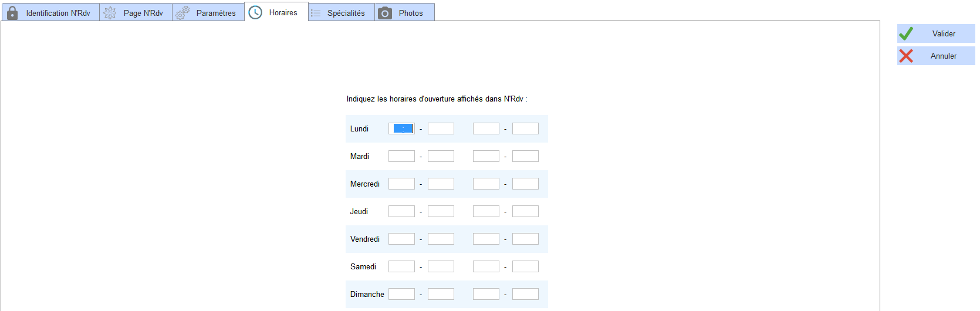The width and height of the screenshot is (980, 311).
Task: Click the snowflake icon on Page N'Rdv tab
Action: [110, 13]
